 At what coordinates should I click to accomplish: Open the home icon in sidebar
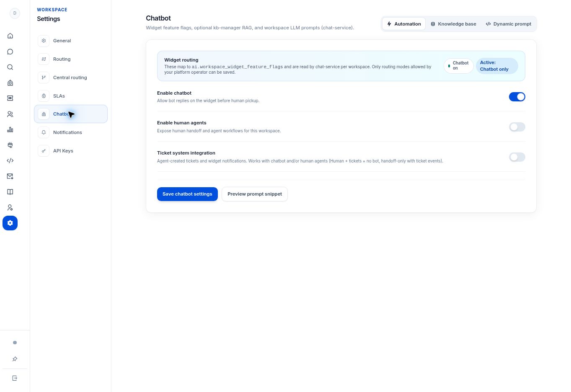tap(10, 36)
